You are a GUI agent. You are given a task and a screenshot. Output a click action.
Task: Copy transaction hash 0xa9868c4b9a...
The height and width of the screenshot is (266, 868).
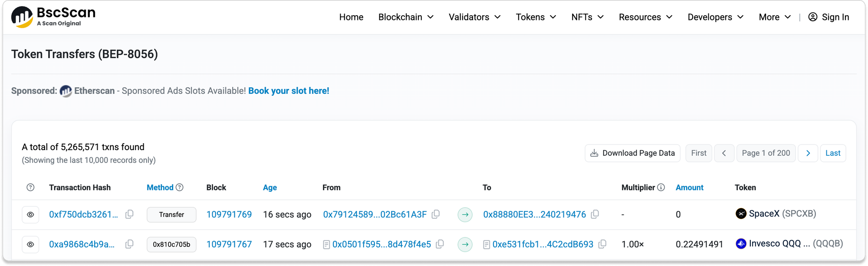point(129,244)
